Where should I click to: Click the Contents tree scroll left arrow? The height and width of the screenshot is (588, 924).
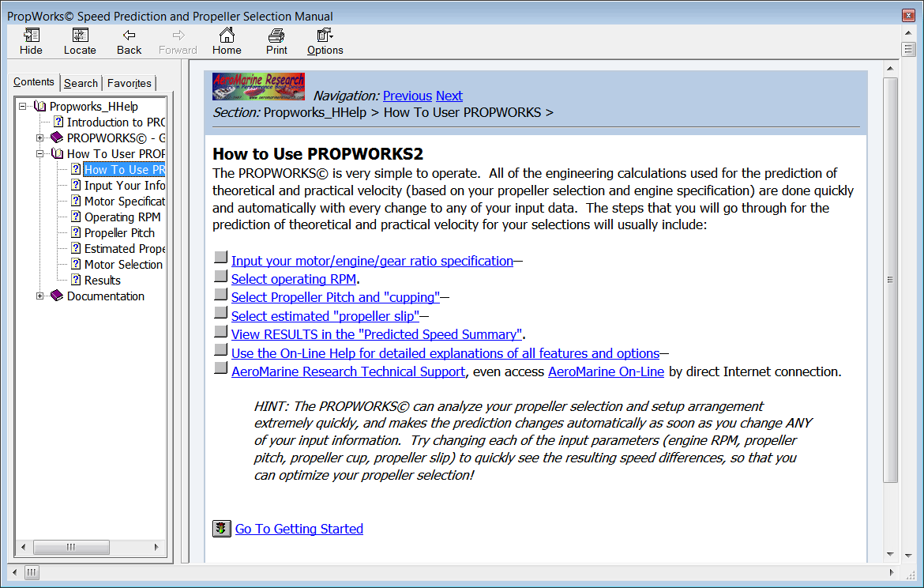coord(23,547)
